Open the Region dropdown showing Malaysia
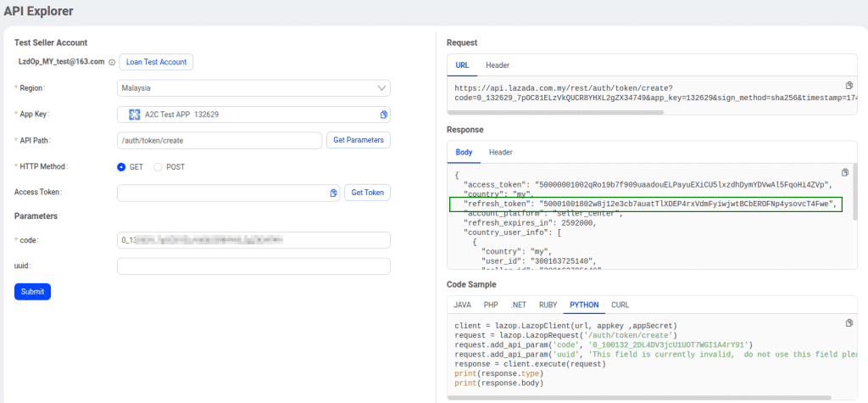 (x=253, y=87)
